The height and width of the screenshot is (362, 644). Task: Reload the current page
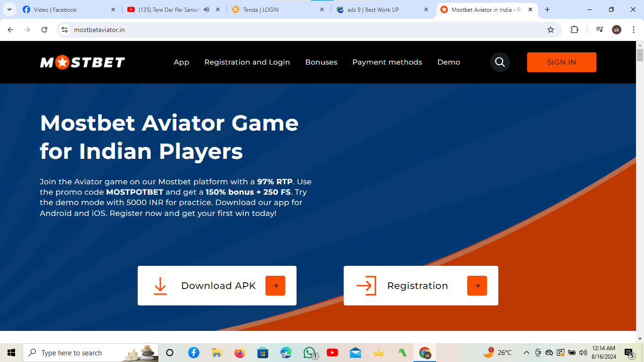coord(44,30)
